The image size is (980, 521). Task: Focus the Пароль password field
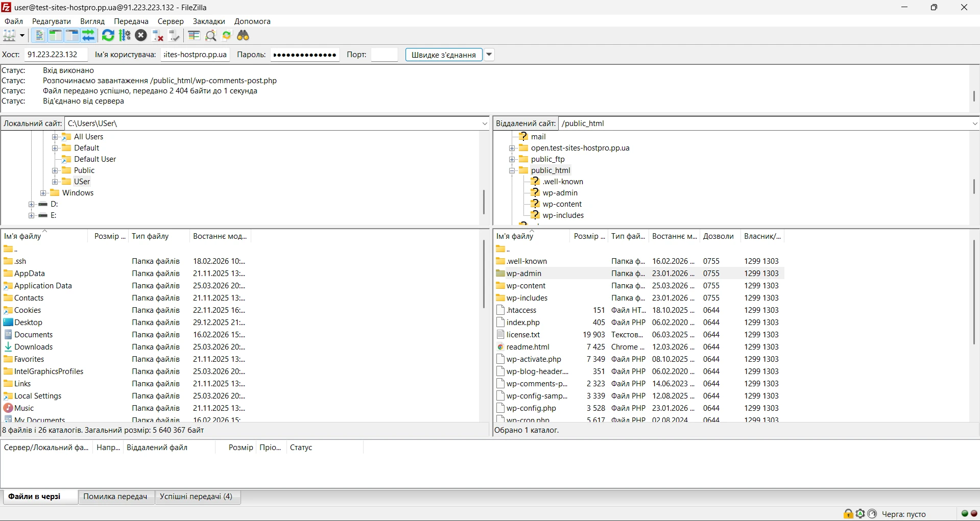[x=305, y=55]
